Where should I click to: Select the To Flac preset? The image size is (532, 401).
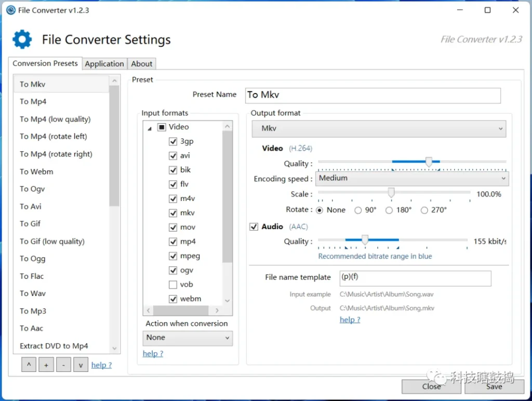click(x=61, y=276)
